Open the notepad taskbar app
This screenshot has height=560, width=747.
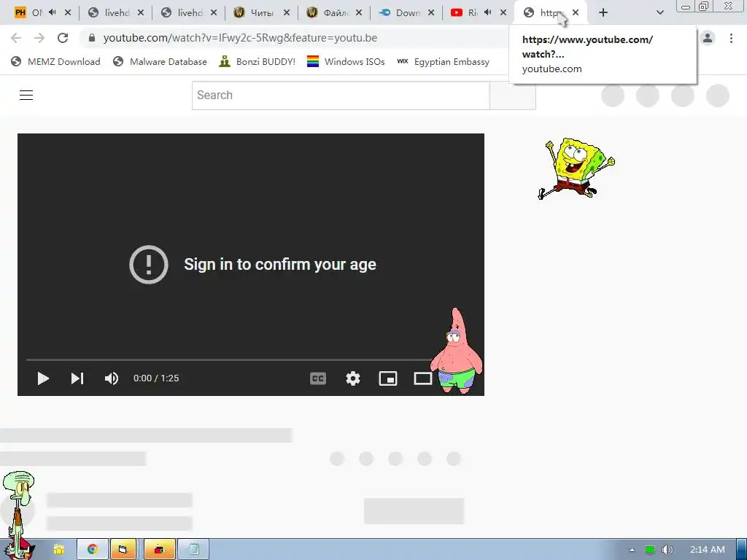pyautogui.click(x=193, y=550)
